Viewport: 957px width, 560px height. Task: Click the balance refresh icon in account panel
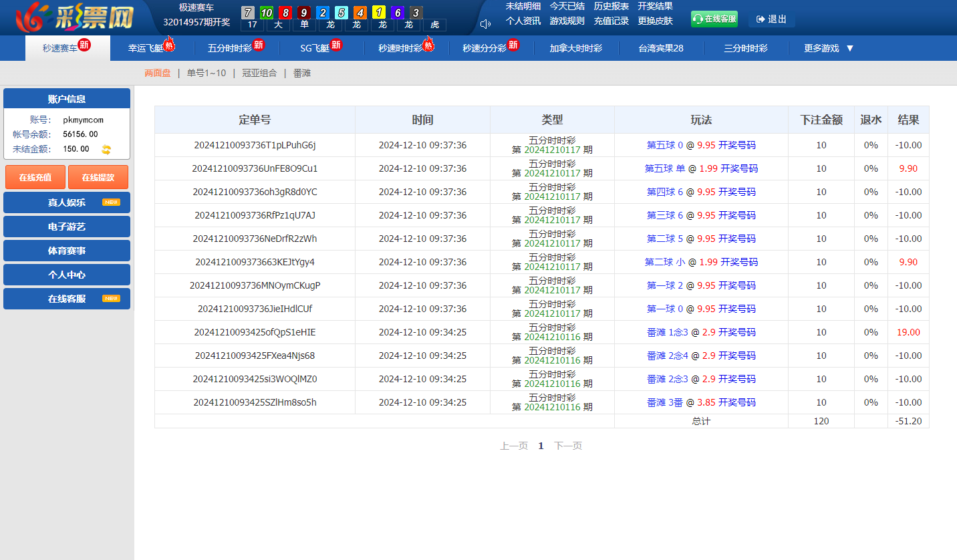tap(106, 149)
